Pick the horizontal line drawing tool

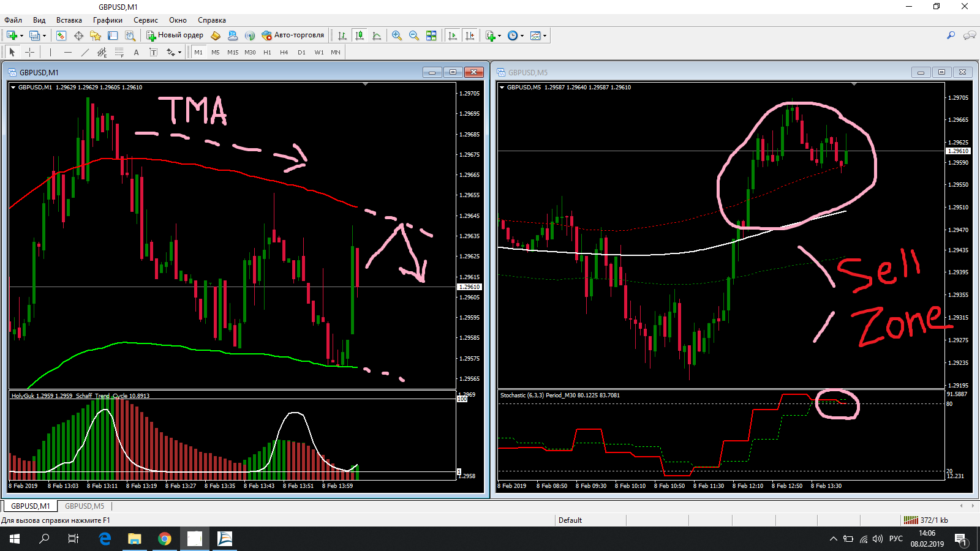(67, 52)
